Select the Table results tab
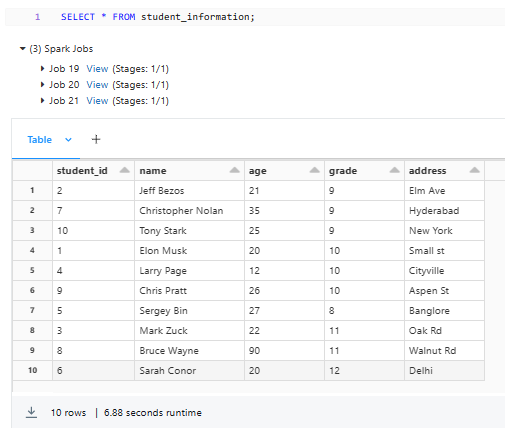This screenshot has width=505, height=432. [40, 140]
